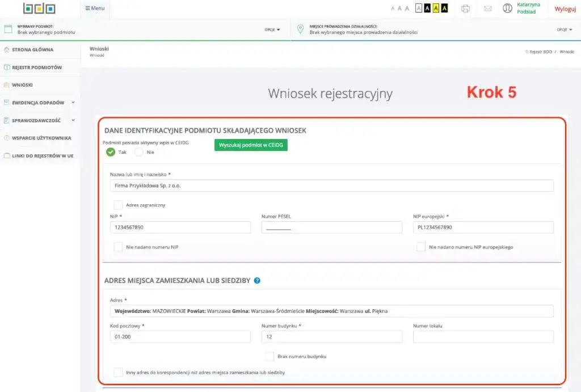Viewport: 581px width, 392px height.
Task: Click Wnioski breadcrumb link
Action: (x=567, y=52)
